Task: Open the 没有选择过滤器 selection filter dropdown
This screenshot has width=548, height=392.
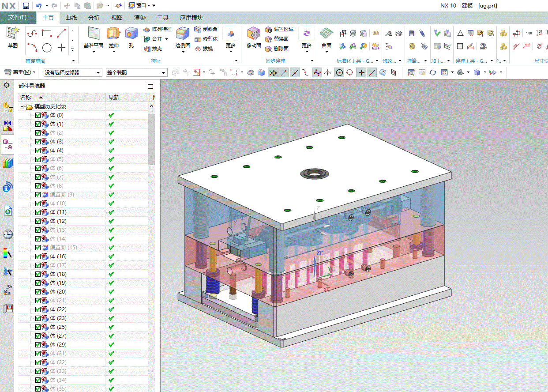Action: click(73, 72)
